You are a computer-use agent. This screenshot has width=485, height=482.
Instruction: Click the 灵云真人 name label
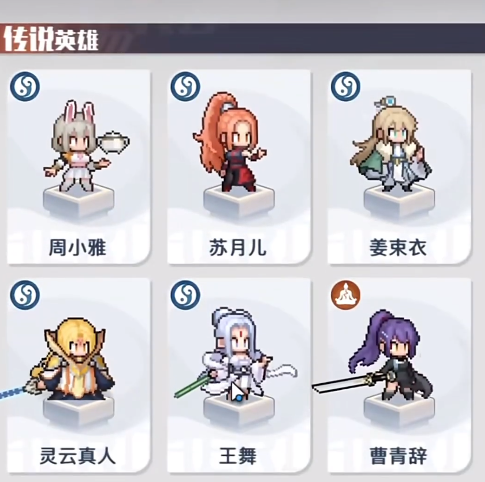[x=78, y=456]
